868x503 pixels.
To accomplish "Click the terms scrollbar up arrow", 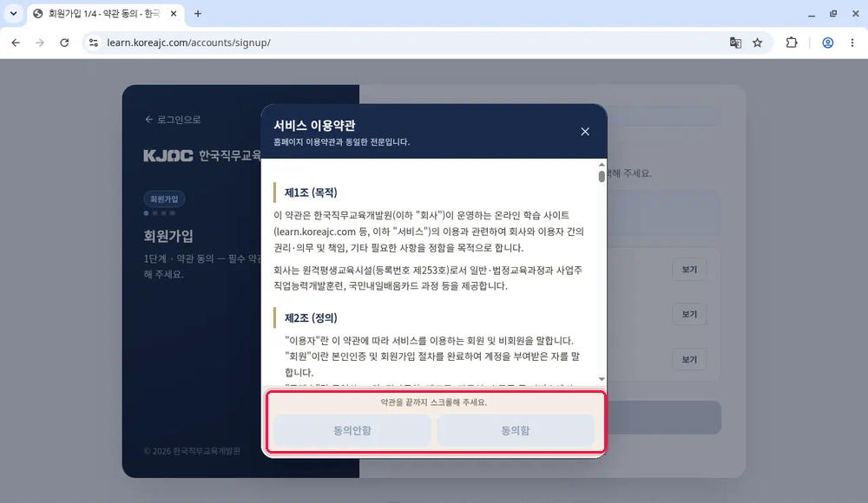I will pos(602,165).
